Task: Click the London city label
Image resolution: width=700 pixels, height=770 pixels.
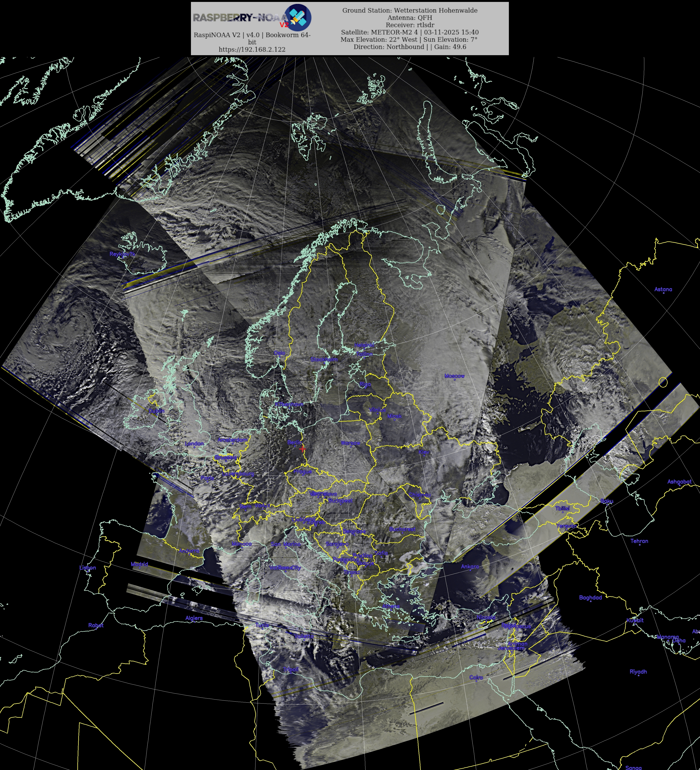Action: tap(194, 444)
